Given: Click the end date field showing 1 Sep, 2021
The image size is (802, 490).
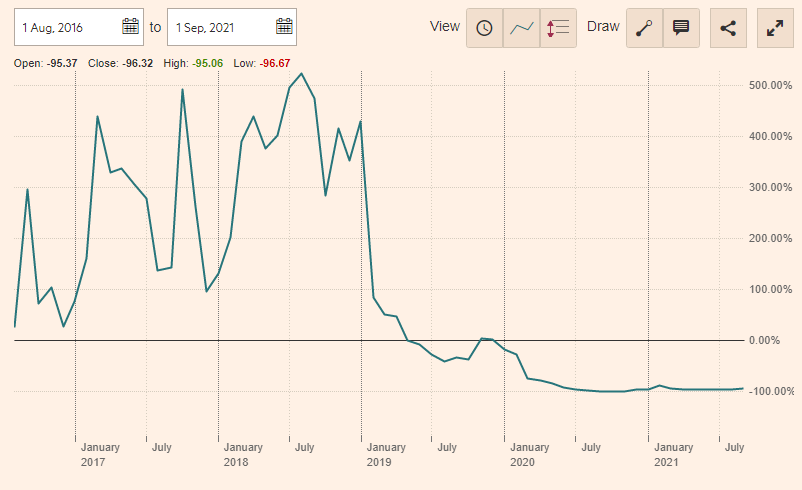Looking at the screenshot, I should (x=221, y=27).
